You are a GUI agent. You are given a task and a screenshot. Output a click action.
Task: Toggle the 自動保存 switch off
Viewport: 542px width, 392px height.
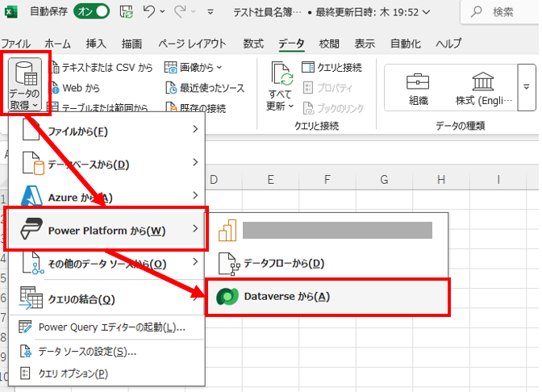tap(91, 12)
